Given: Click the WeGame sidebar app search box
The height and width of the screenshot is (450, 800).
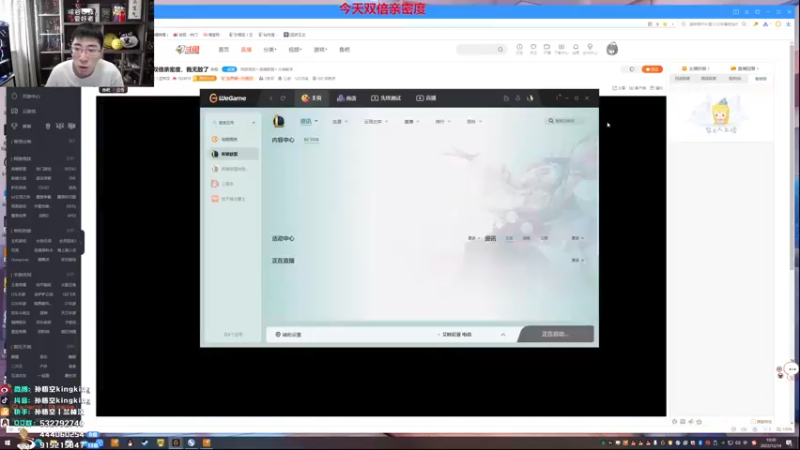Looking at the screenshot, I should point(230,122).
